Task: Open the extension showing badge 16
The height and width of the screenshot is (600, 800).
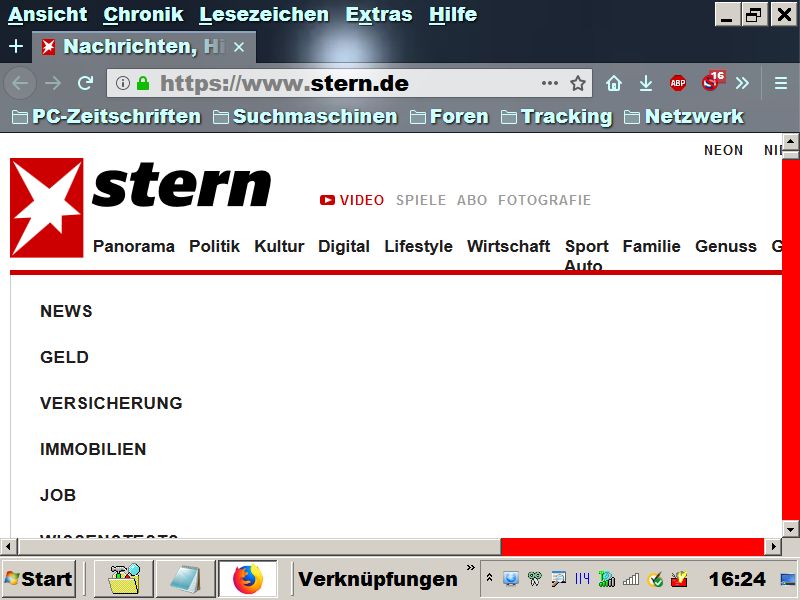Action: click(x=713, y=81)
